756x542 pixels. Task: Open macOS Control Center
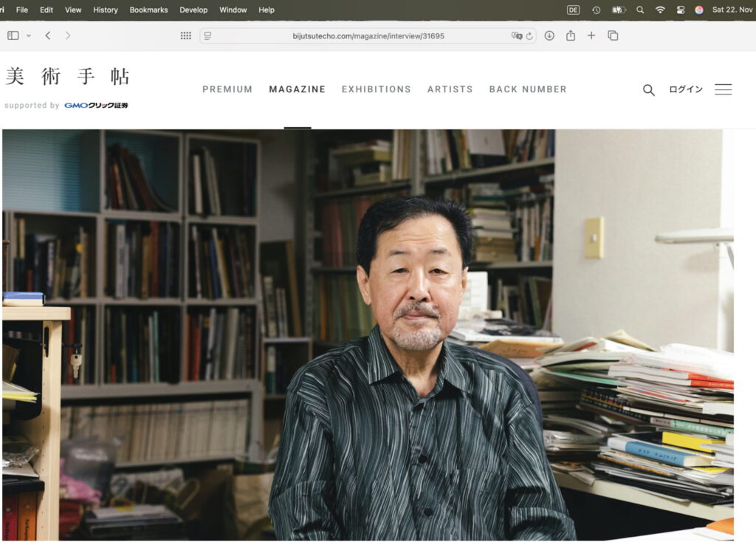point(680,10)
